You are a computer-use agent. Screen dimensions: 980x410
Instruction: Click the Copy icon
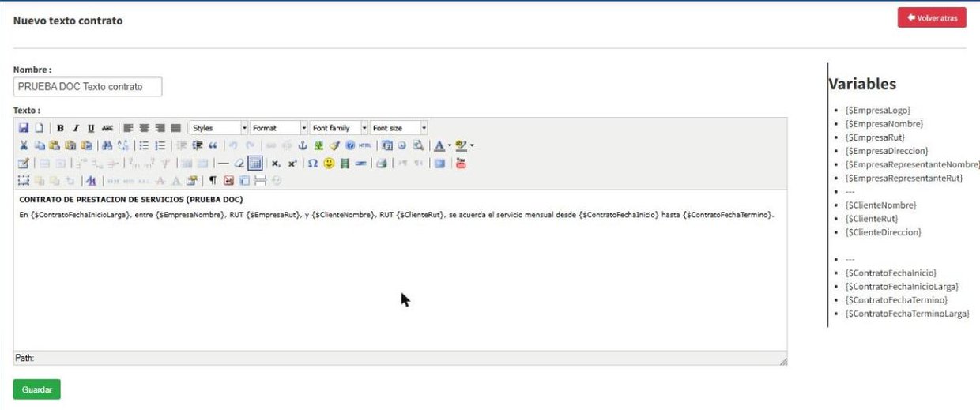(x=40, y=145)
